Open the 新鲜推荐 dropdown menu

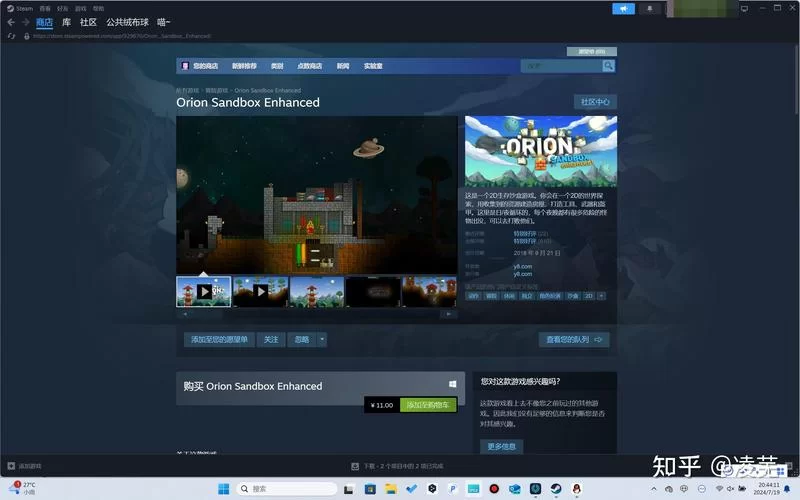point(244,66)
